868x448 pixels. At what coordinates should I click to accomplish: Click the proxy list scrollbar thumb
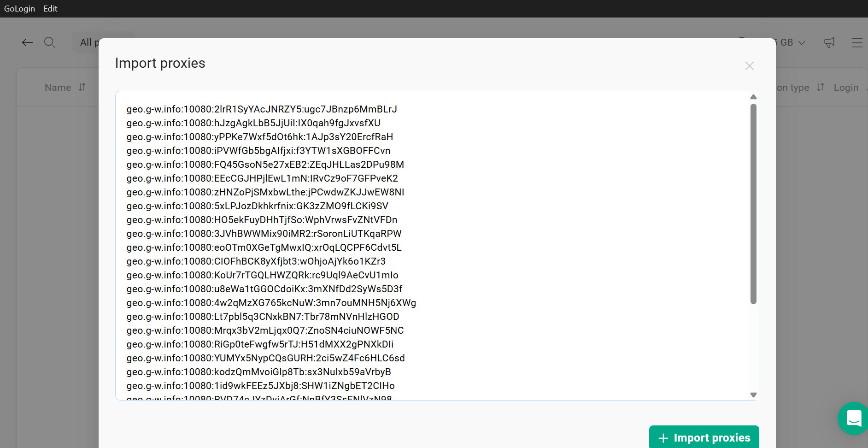[753, 203]
